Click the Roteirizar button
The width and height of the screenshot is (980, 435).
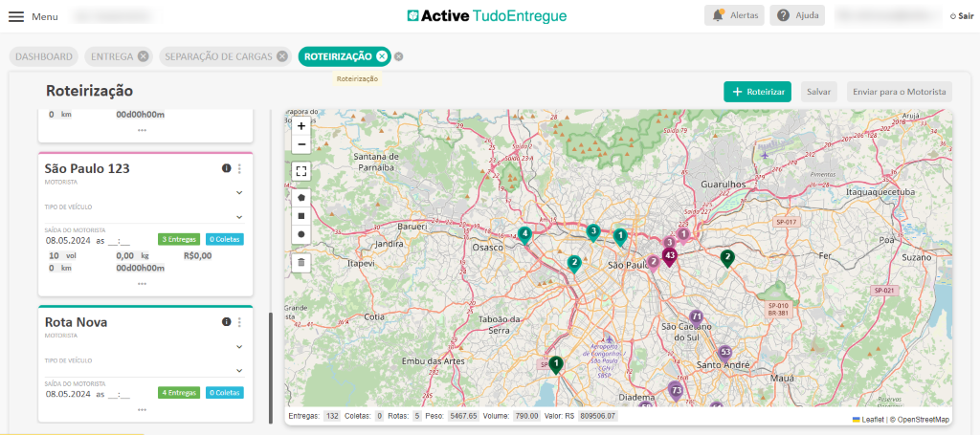coord(758,92)
